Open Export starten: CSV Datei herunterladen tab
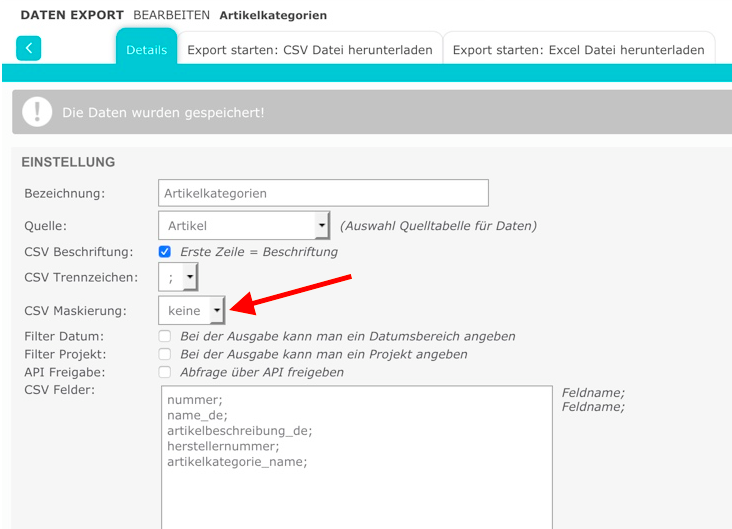 tap(310, 49)
